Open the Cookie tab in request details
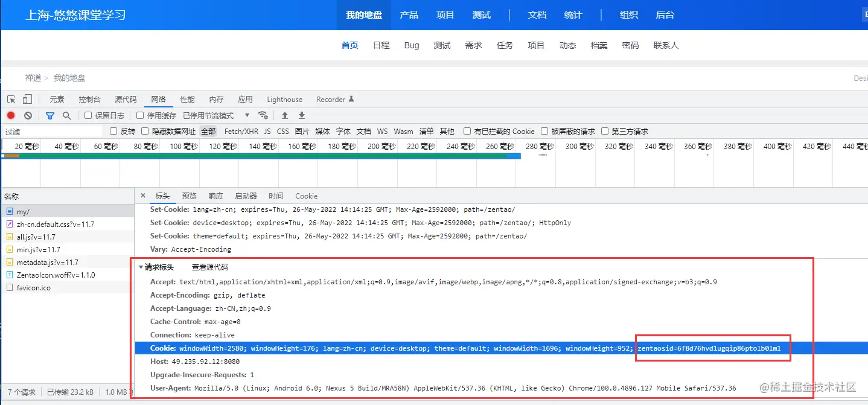This screenshot has height=405, width=868. 306,196
